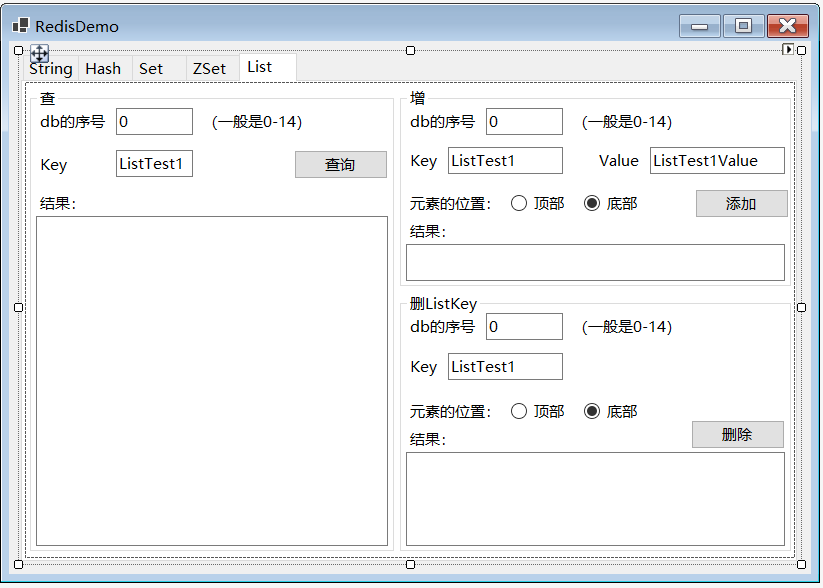Click (一般是0-14) hint in 删ListKey group
This screenshot has width=823, height=588.
click(x=627, y=327)
